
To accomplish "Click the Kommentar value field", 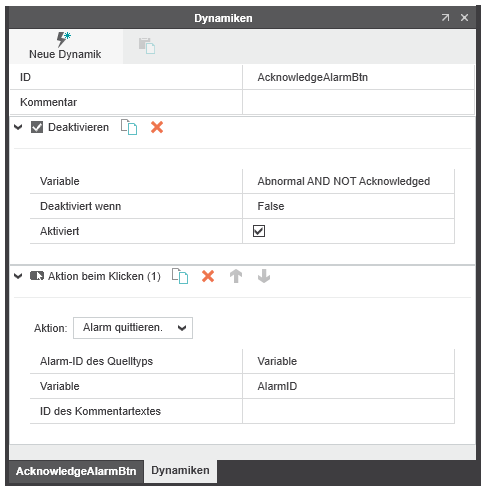I will tap(358, 102).
